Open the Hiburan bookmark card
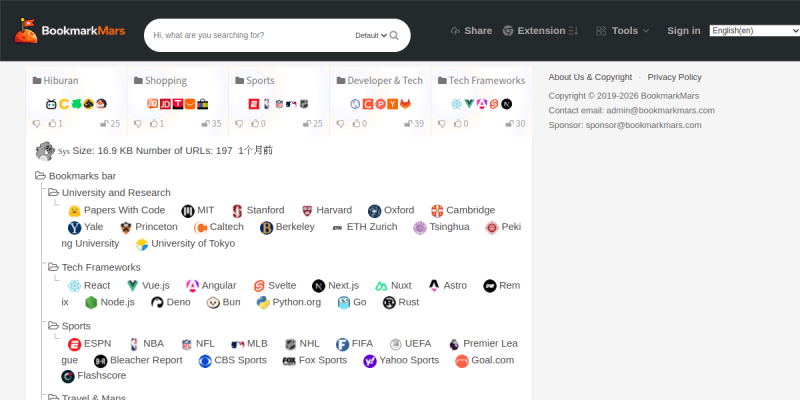This screenshot has width=800, height=400. pos(56,81)
